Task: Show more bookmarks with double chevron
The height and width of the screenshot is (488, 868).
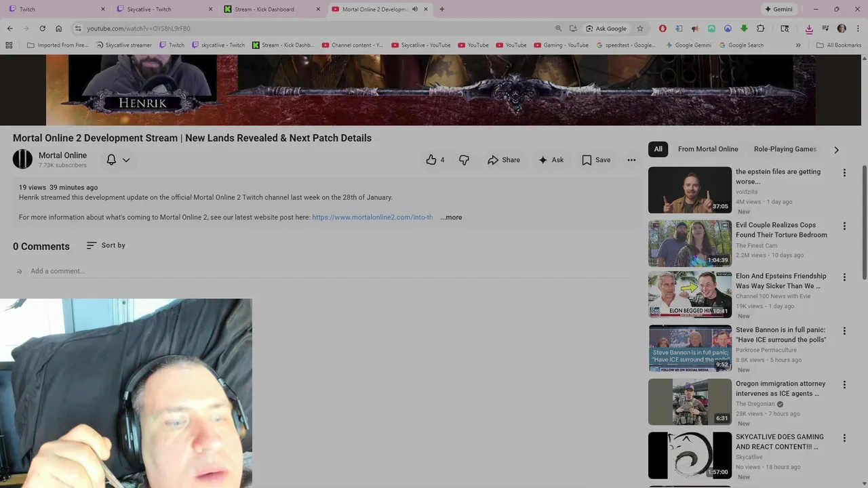Action: [x=798, y=45]
